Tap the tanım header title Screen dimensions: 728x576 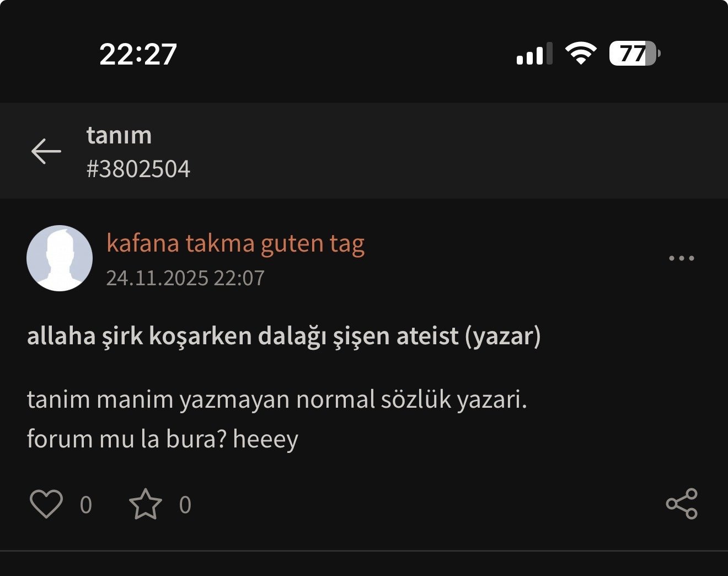[119, 135]
